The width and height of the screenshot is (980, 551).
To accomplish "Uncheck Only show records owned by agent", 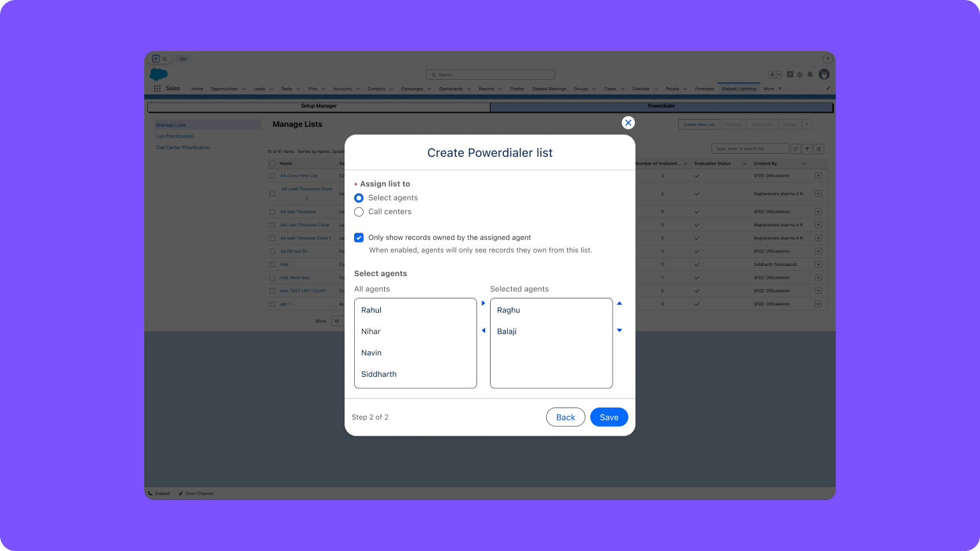I will click(359, 237).
